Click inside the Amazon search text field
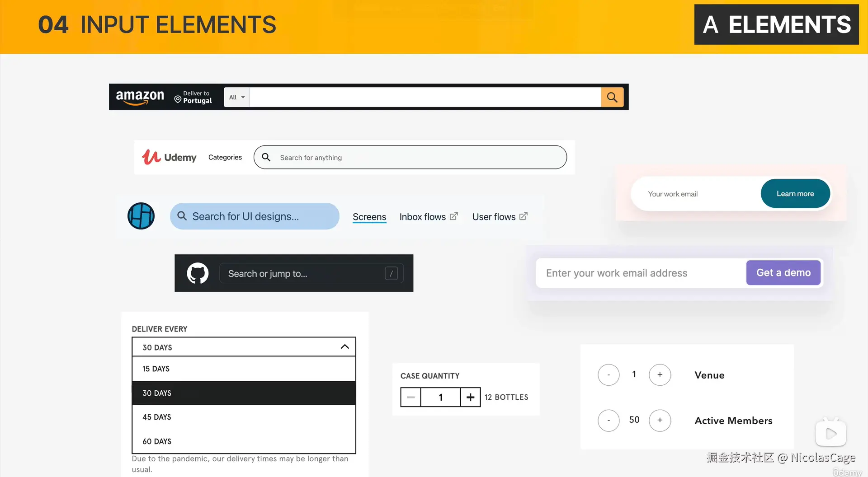 coord(425,97)
